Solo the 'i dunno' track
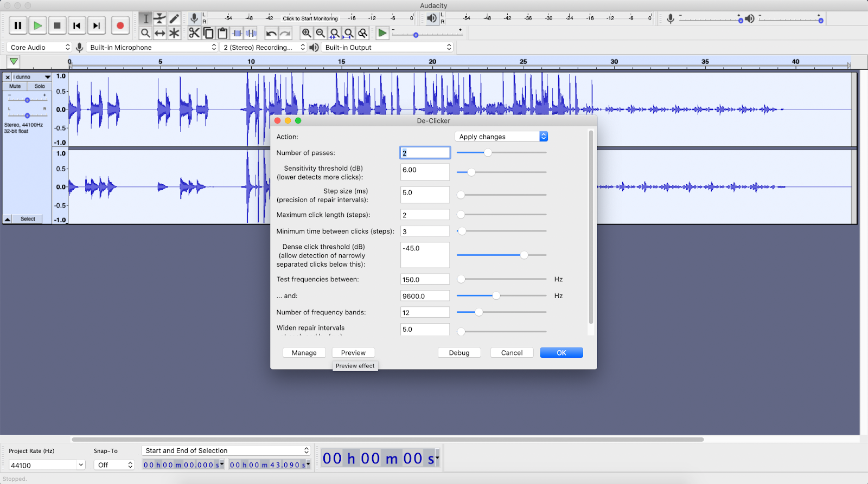Viewport: 868px width, 484px height. 40,86
